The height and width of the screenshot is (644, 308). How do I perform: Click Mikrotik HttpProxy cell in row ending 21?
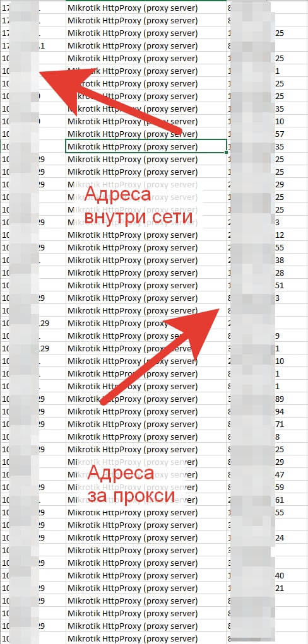[146, 588]
